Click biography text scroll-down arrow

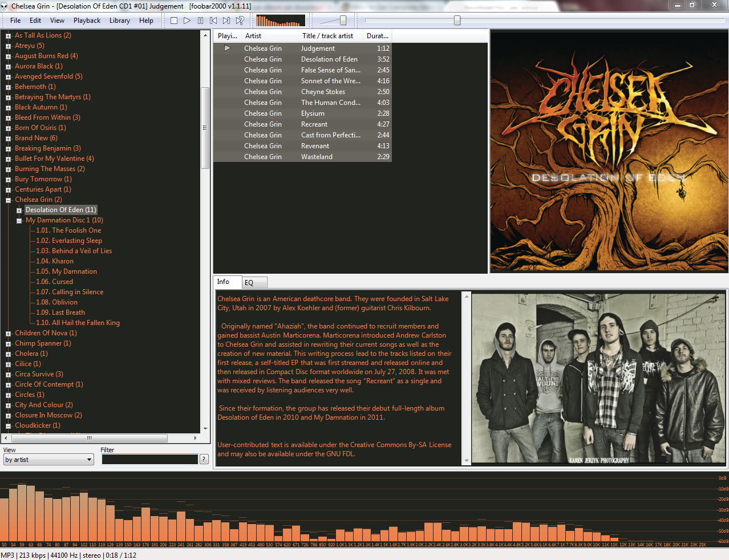467,461
